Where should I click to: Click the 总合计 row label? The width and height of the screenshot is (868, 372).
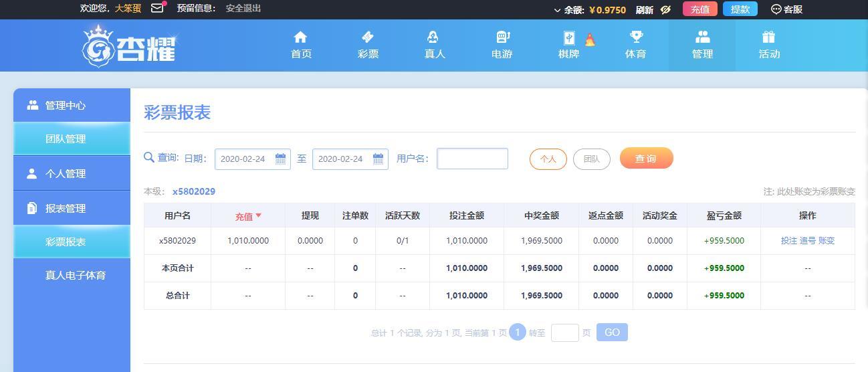click(177, 295)
